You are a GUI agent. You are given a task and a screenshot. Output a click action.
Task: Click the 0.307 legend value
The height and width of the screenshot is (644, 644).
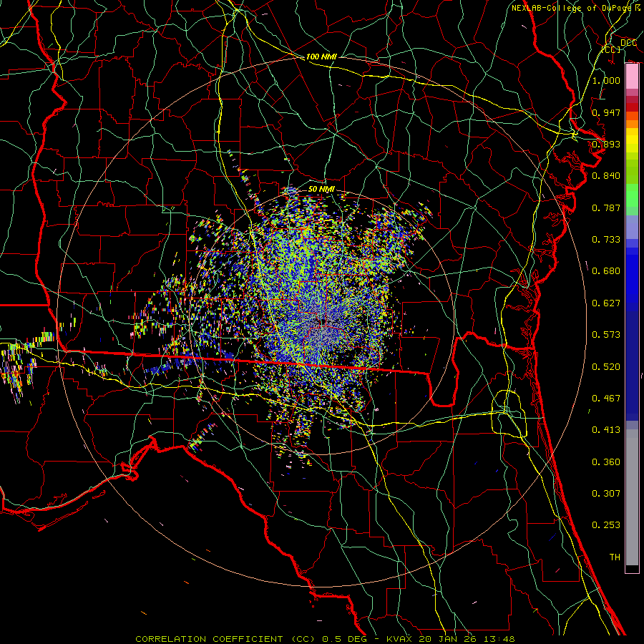(606, 493)
